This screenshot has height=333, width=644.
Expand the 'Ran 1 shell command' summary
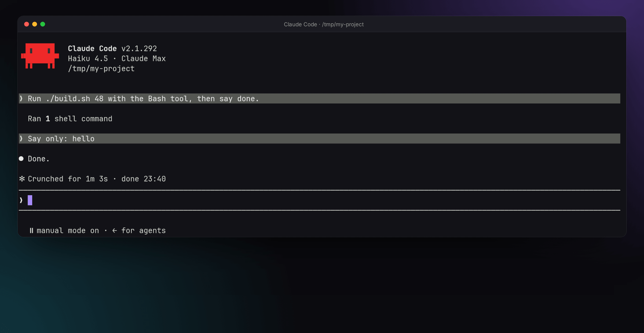pyautogui.click(x=70, y=119)
